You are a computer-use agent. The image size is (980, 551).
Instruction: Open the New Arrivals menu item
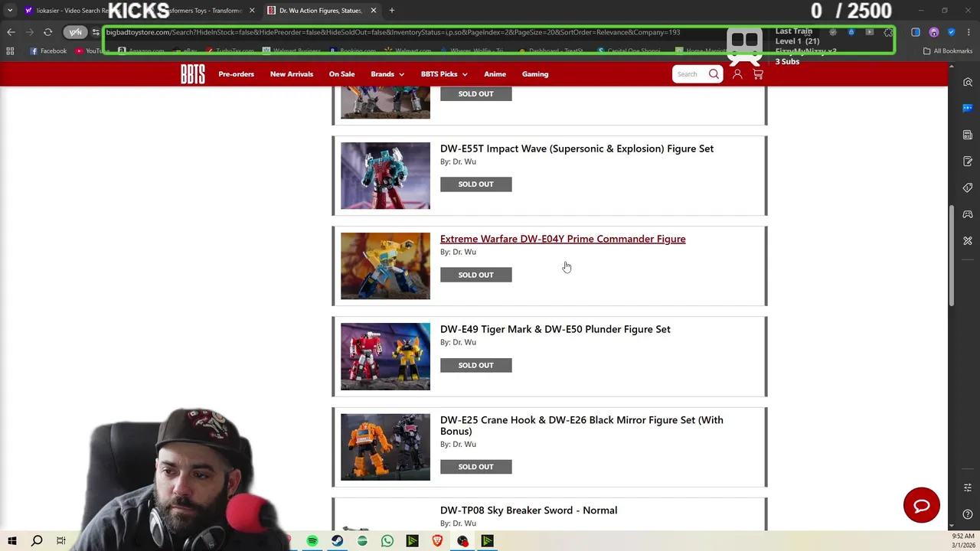pyautogui.click(x=292, y=74)
